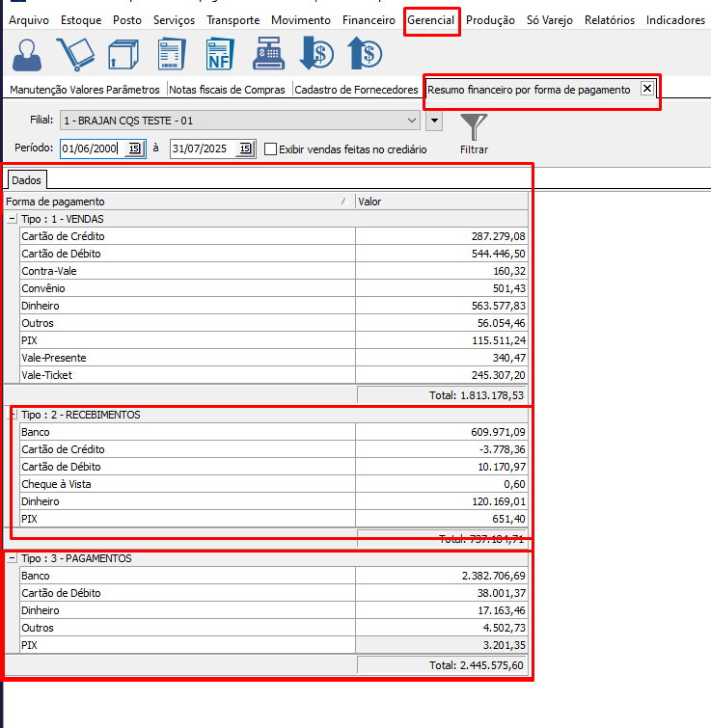Click the NF invoice icon
This screenshot has height=728, width=711.
point(220,55)
